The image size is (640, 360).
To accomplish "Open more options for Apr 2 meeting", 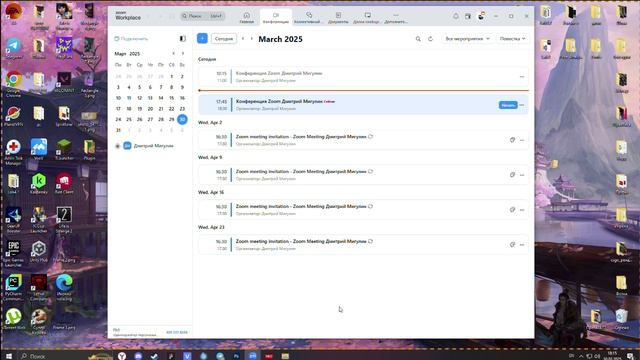I will 522,140.
